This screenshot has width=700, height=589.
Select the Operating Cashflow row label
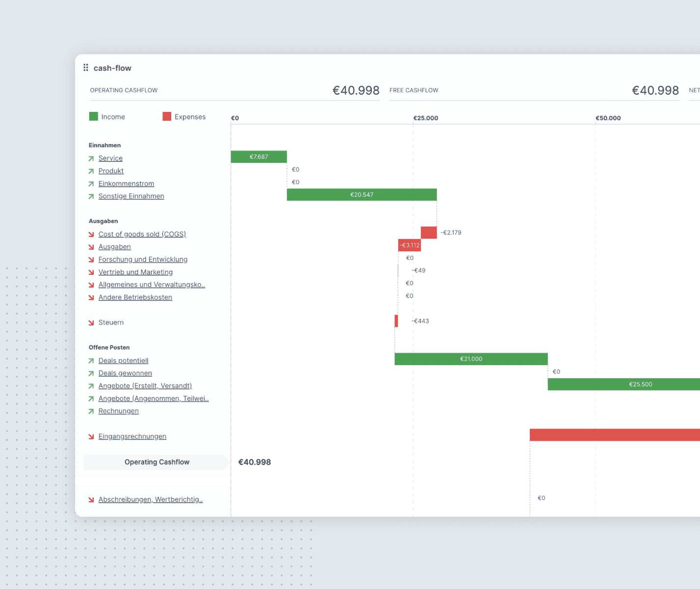(156, 462)
